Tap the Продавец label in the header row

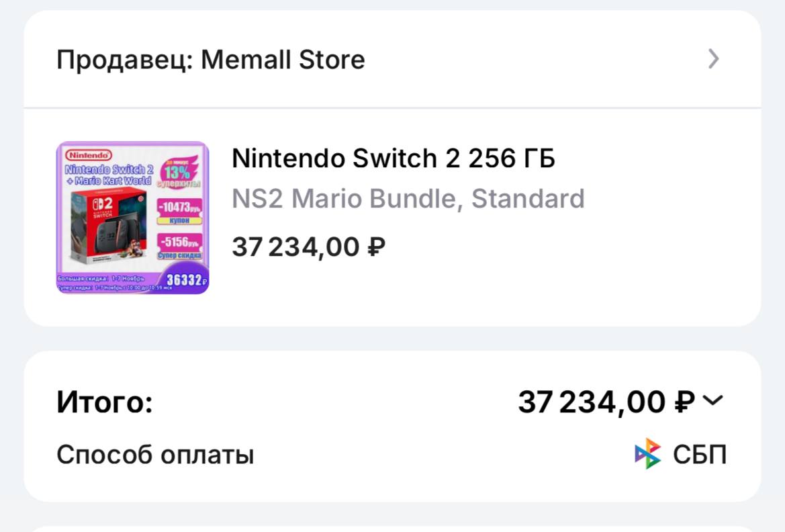click(x=125, y=60)
